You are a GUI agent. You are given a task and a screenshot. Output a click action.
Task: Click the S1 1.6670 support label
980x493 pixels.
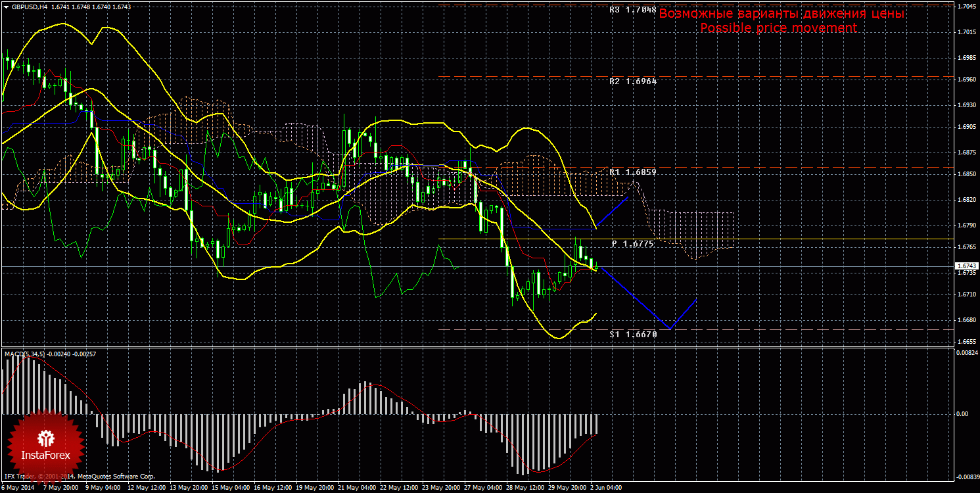632,334
